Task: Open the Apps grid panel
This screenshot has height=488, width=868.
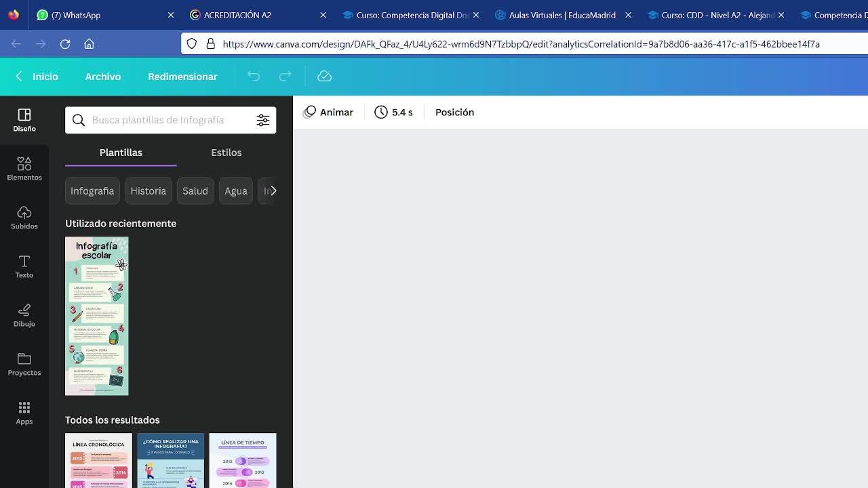Action: coord(24,413)
